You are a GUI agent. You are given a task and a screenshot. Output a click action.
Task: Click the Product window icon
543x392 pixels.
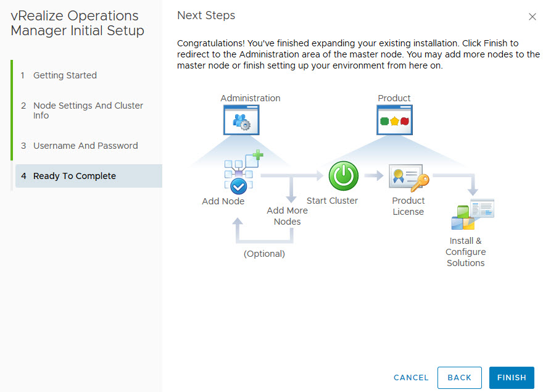click(394, 120)
